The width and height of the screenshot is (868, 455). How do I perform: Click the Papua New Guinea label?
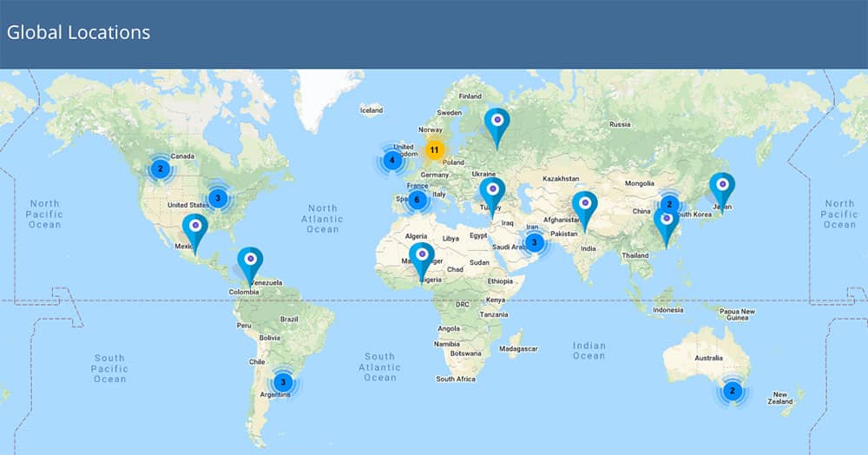pos(737,314)
